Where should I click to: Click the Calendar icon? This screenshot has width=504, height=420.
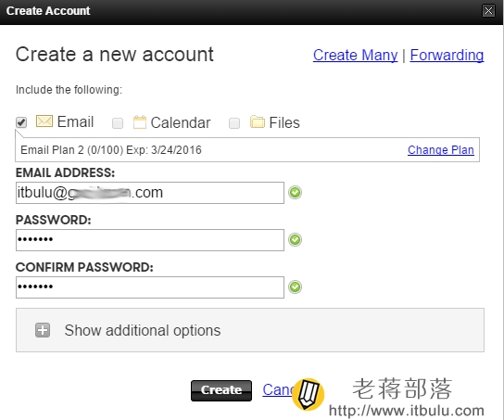(x=140, y=122)
